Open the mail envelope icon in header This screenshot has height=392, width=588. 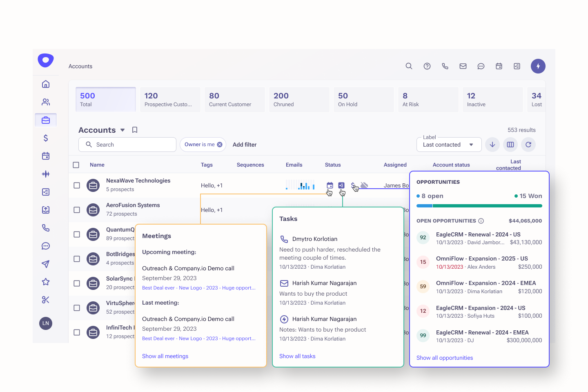tap(463, 66)
